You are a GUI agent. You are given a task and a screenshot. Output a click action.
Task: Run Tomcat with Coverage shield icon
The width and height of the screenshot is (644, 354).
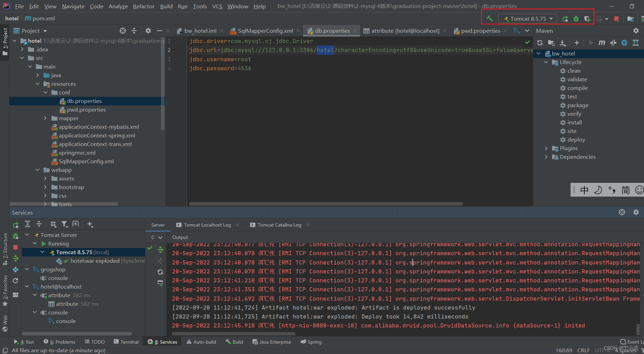[x=587, y=19]
